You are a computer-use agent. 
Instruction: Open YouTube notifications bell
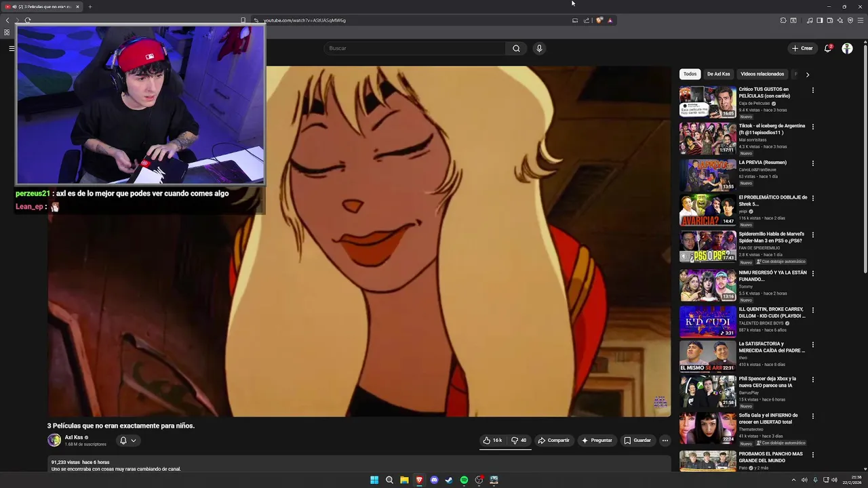tap(828, 48)
